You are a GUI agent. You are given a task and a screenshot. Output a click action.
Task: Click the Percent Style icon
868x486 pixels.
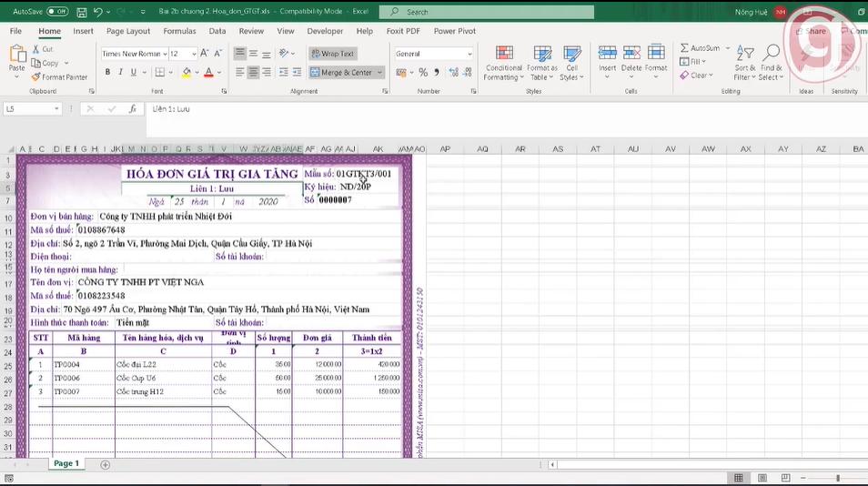(423, 73)
